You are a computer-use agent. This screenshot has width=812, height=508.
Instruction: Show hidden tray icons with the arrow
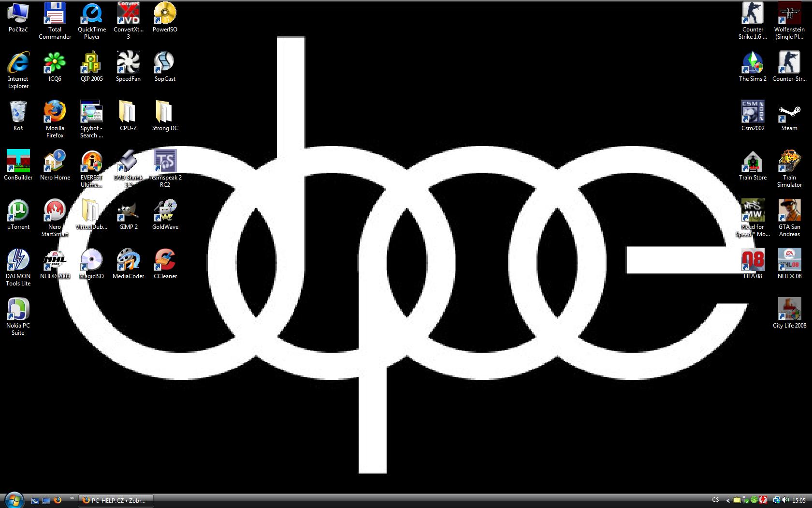point(728,501)
